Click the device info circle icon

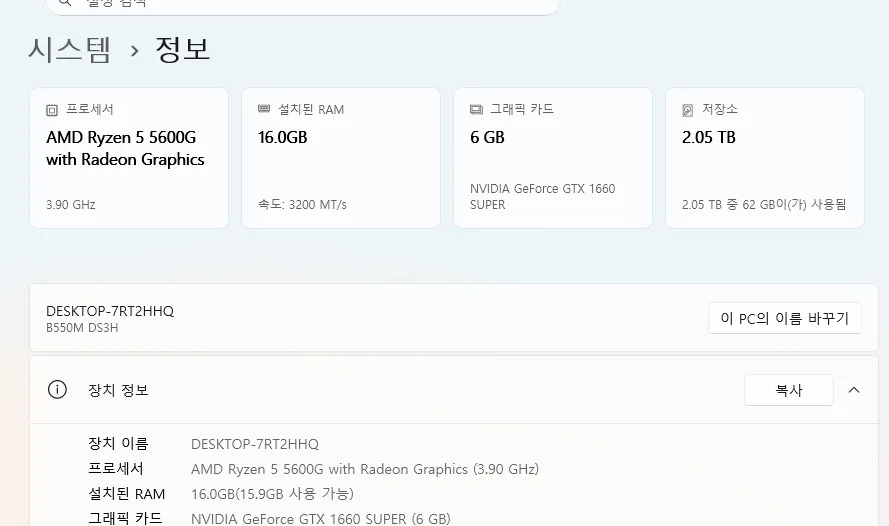57,390
